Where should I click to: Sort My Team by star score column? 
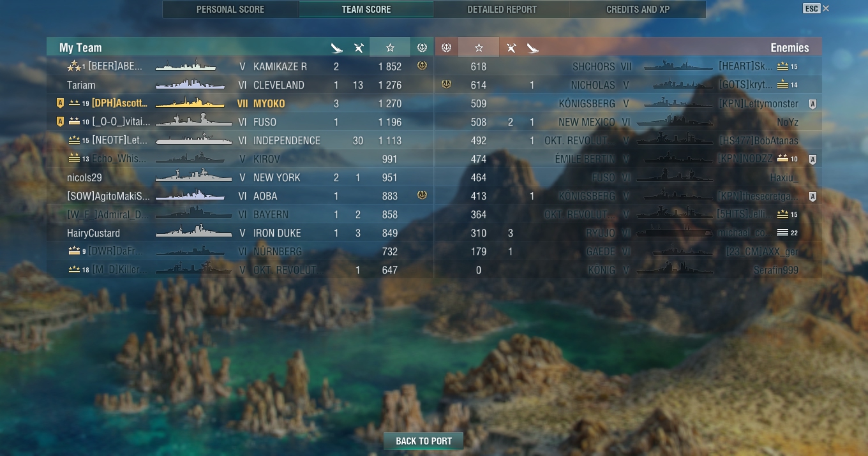click(x=390, y=48)
